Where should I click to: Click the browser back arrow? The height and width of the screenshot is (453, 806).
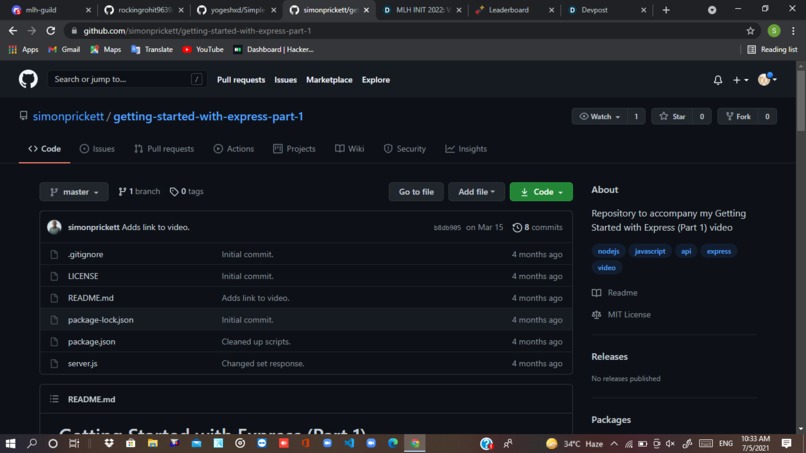(13, 31)
